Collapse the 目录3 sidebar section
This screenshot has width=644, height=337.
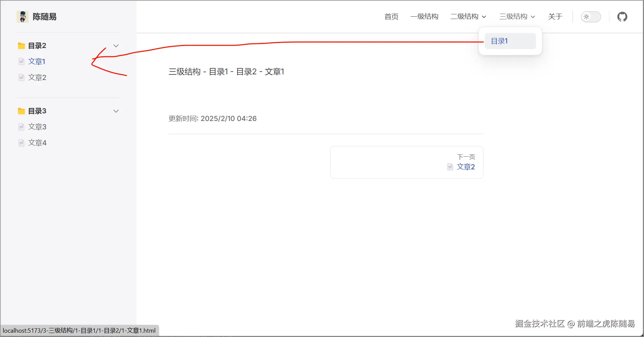pos(116,111)
